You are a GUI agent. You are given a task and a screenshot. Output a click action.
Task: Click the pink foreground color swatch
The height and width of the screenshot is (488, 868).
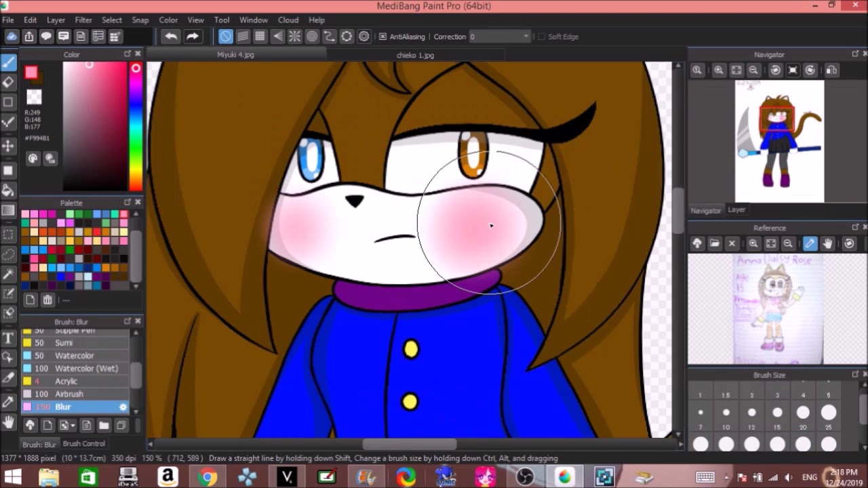[31, 73]
